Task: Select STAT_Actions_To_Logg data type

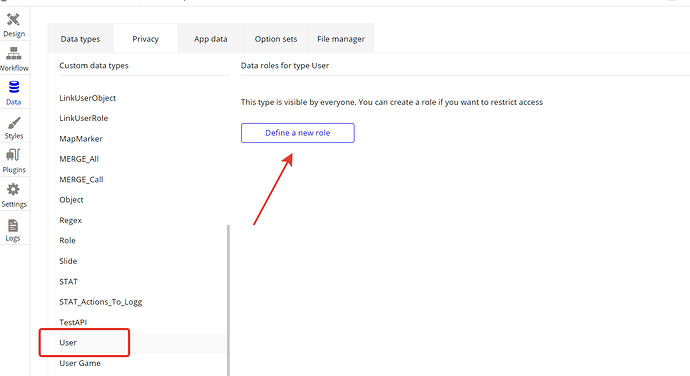Action: 101,302
